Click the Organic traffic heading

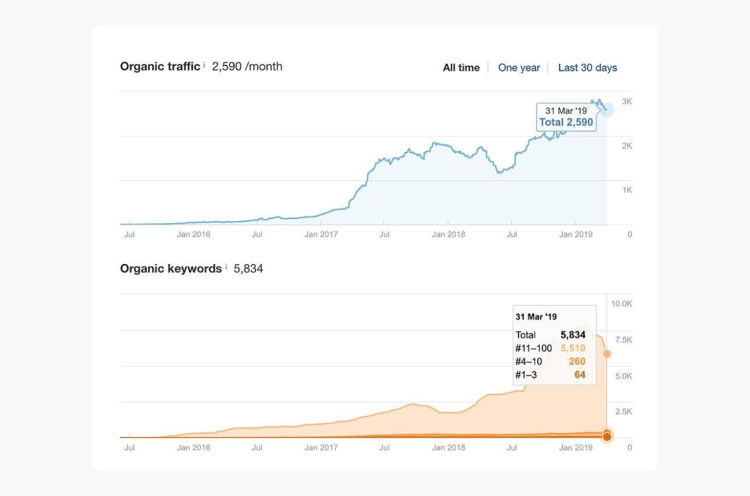tap(160, 67)
